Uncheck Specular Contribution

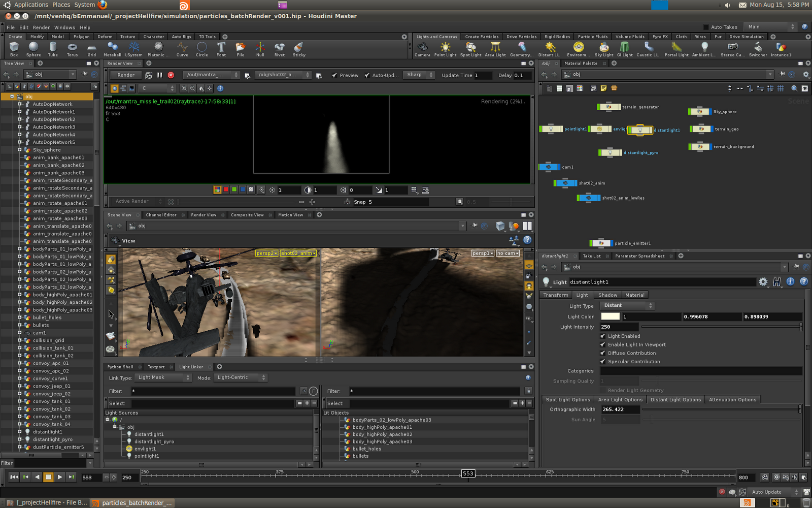(603, 362)
